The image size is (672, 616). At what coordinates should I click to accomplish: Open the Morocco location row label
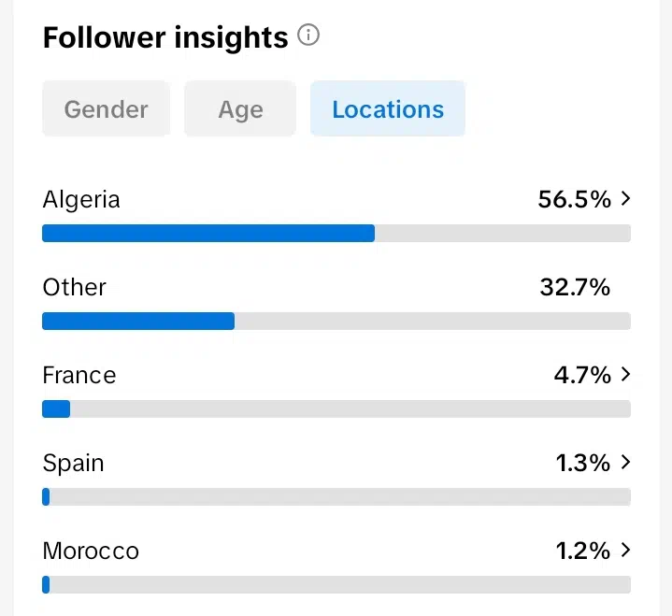click(x=91, y=551)
